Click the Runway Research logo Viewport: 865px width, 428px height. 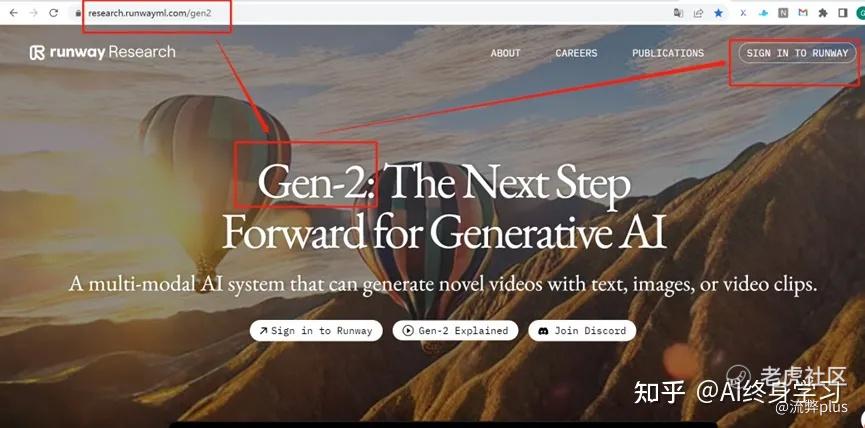pyautogui.click(x=103, y=52)
